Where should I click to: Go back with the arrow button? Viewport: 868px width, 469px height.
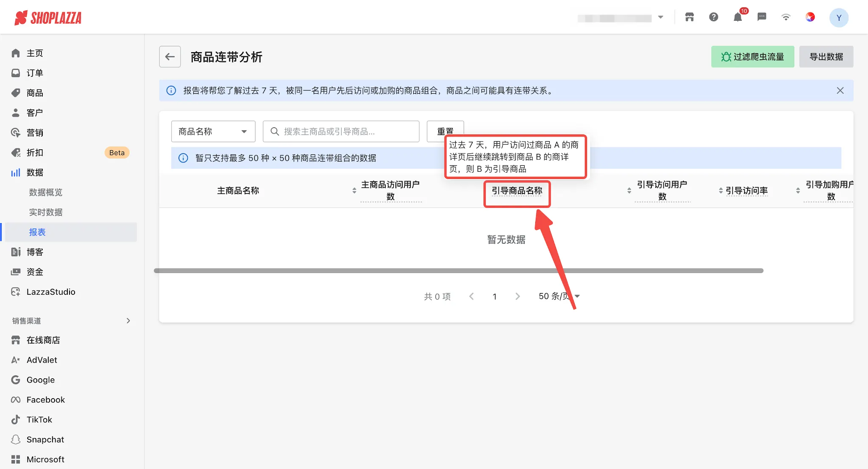(x=170, y=57)
